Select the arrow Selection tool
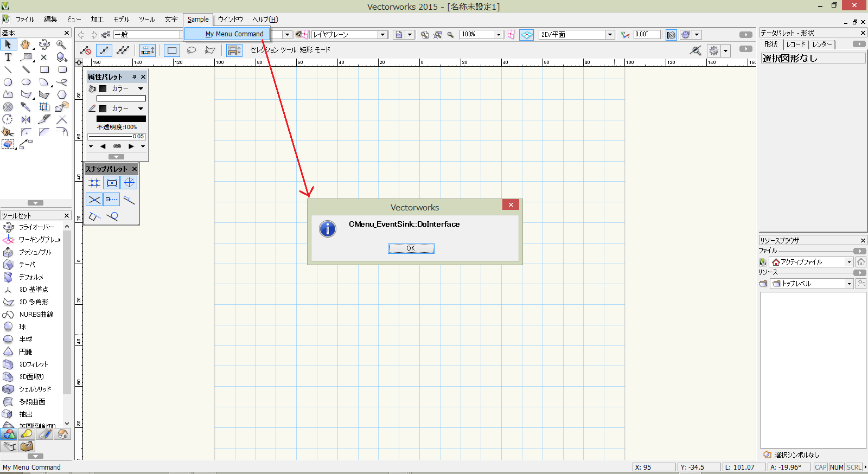The height and width of the screenshot is (474, 868). pos(8,44)
